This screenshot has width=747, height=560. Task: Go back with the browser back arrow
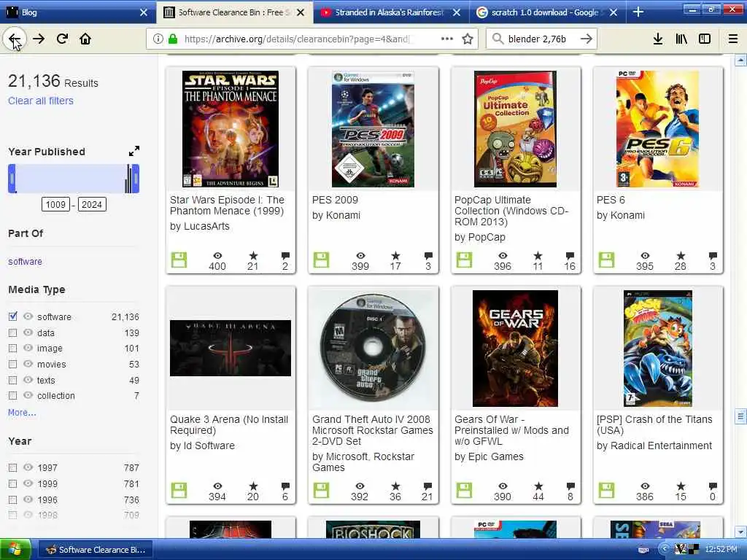tap(15, 39)
